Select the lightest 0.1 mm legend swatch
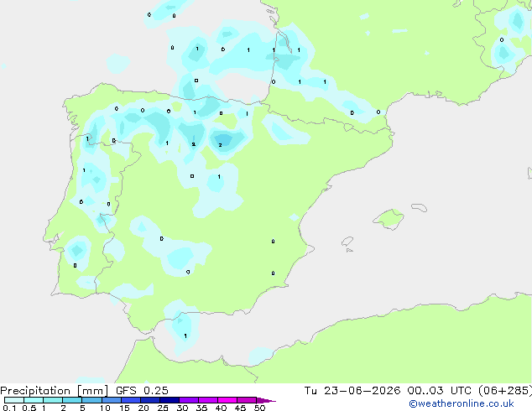 tap(14, 400)
